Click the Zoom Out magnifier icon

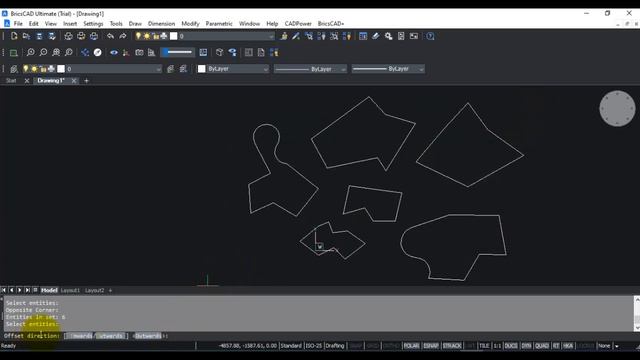point(43,52)
